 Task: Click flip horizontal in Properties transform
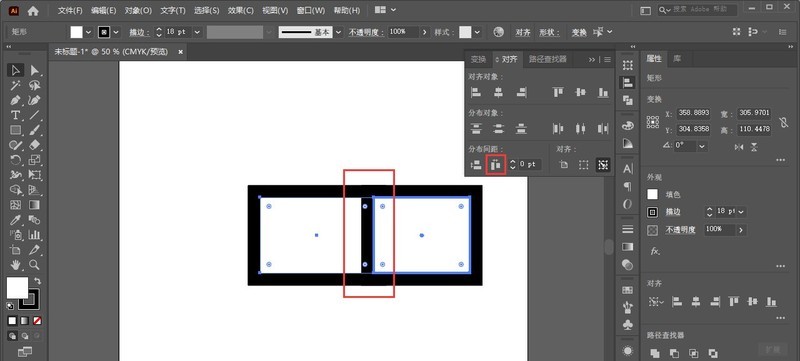(x=739, y=147)
